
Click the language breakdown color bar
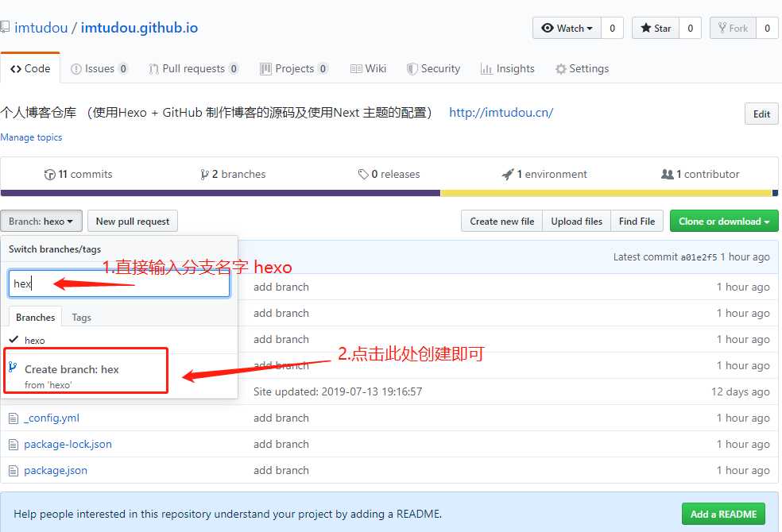(x=389, y=193)
